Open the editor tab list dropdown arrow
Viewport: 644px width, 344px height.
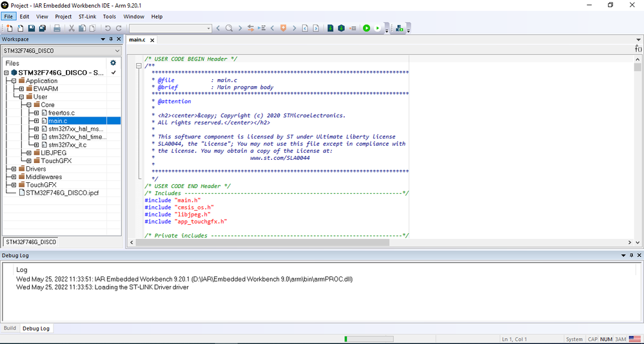pyautogui.click(x=639, y=40)
